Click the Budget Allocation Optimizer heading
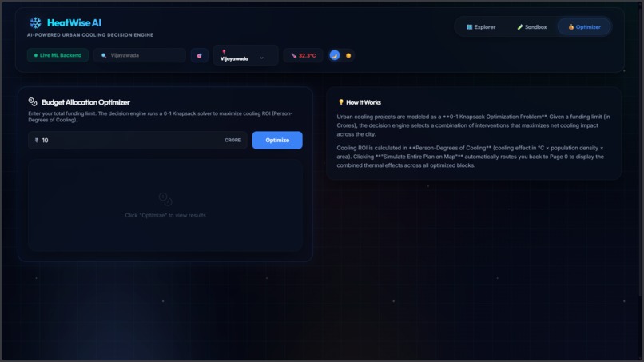The image size is (644, 362). tap(85, 102)
